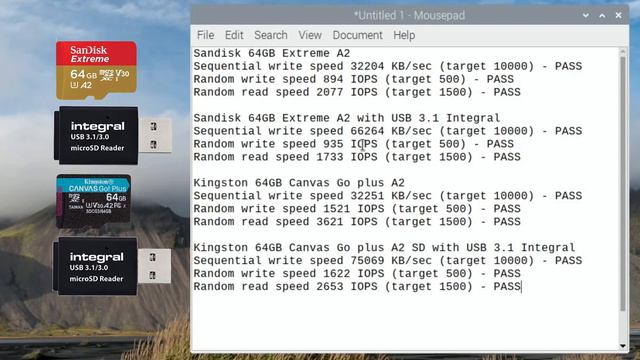Open the Document menu
The image size is (640, 360).
(x=358, y=36)
